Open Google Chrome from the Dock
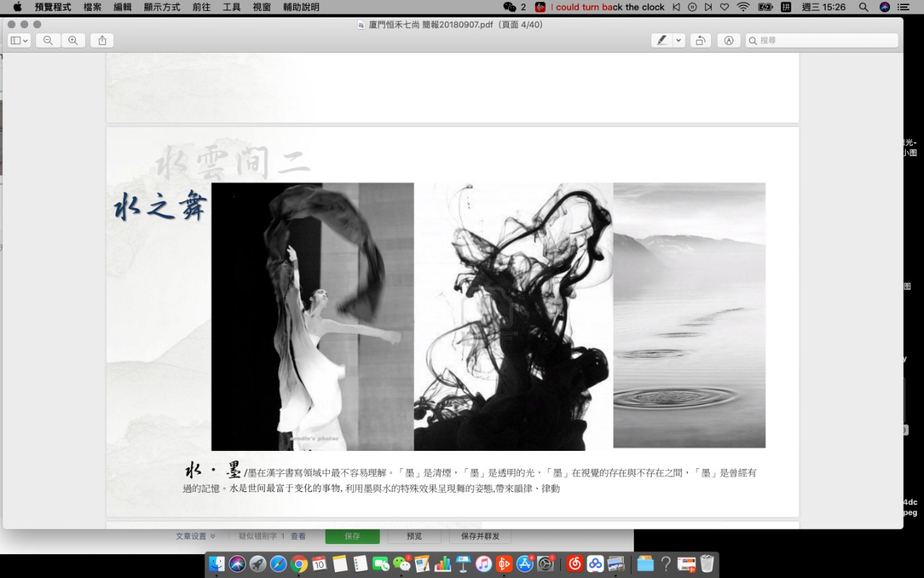This screenshot has width=924, height=578. coord(299,564)
